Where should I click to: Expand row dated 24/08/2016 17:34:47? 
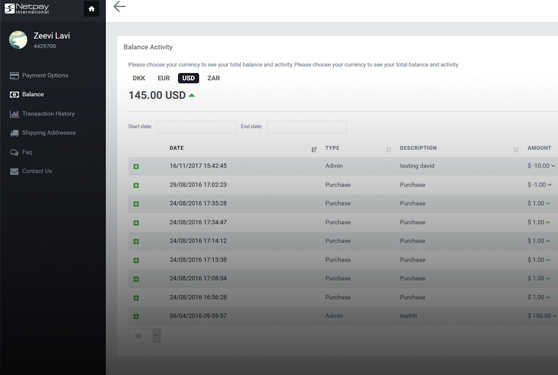click(x=136, y=223)
